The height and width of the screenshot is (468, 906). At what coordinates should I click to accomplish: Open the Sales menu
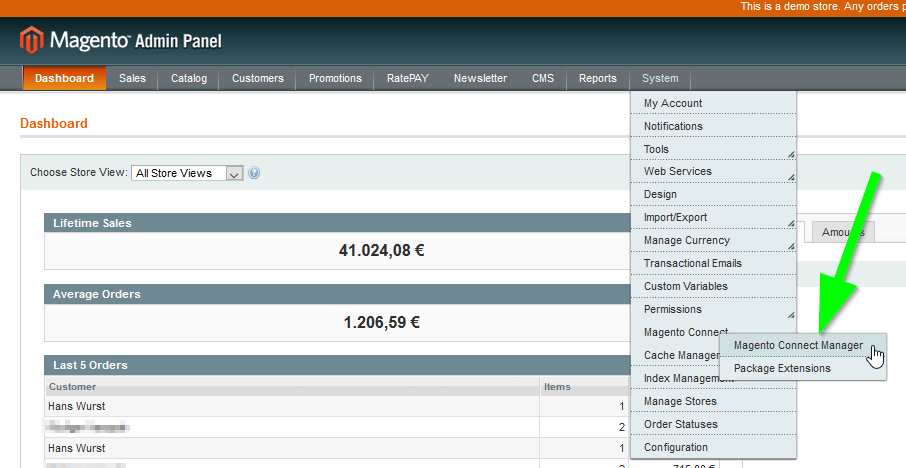(132, 79)
